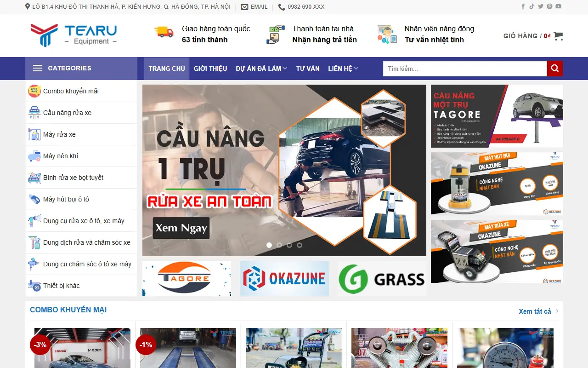The height and width of the screenshot is (368, 588).
Task: Expand the DỰ ÁN ĐÃ LÀM dropdown chevron
Action: [x=285, y=69]
